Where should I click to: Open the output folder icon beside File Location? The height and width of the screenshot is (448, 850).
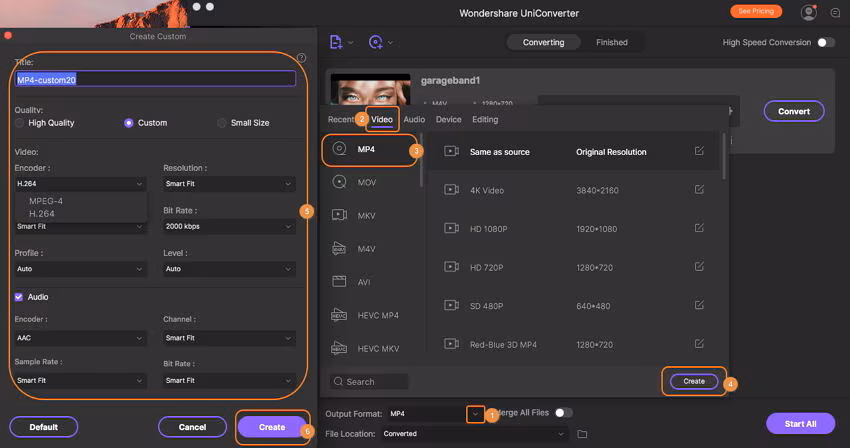(x=582, y=434)
